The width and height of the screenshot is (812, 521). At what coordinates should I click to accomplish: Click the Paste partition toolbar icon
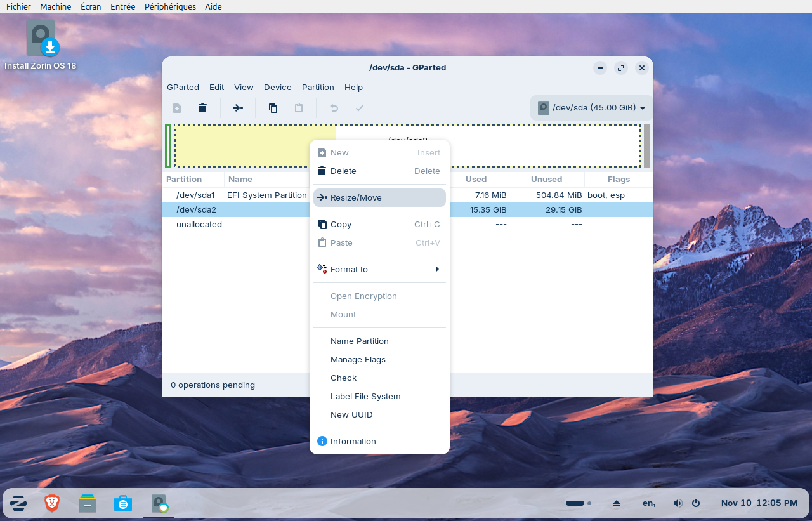click(299, 108)
